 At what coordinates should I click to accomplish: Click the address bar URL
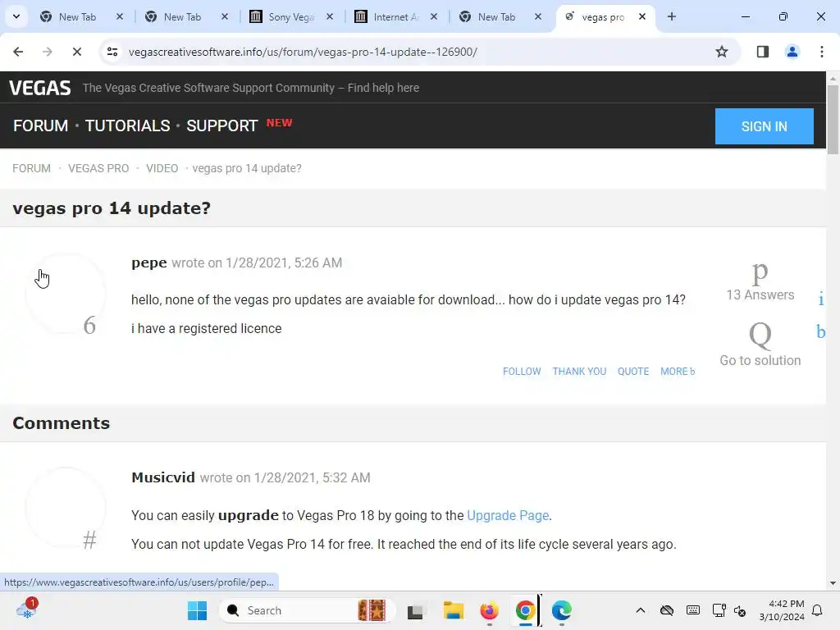(x=303, y=52)
